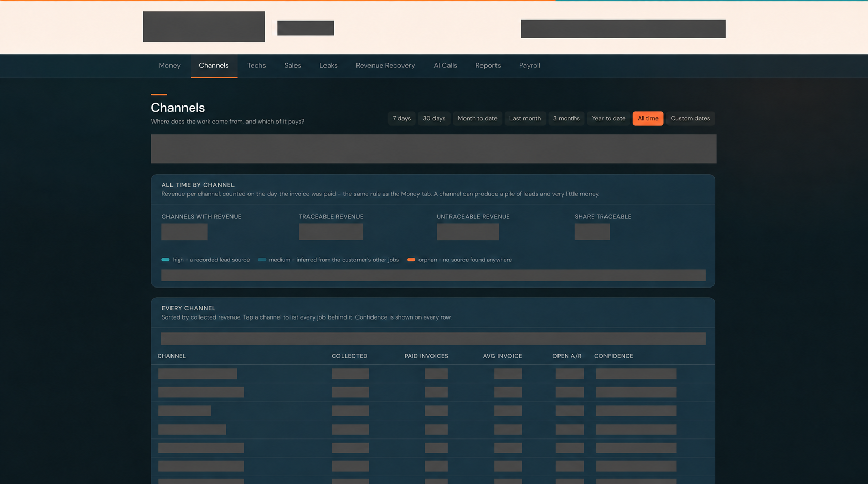Click the orphan legend swatch
Image resolution: width=868 pixels, height=484 pixels.
pos(411,260)
